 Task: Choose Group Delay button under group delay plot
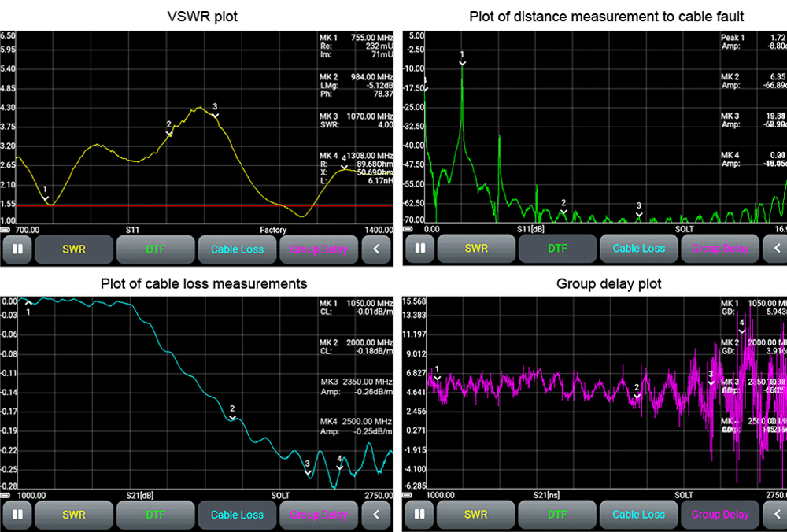pos(719,515)
